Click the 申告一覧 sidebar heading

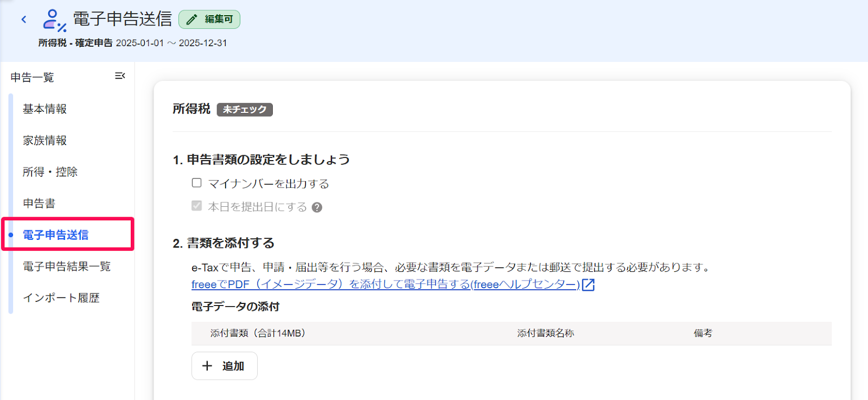pyautogui.click(x=33, y=78)
